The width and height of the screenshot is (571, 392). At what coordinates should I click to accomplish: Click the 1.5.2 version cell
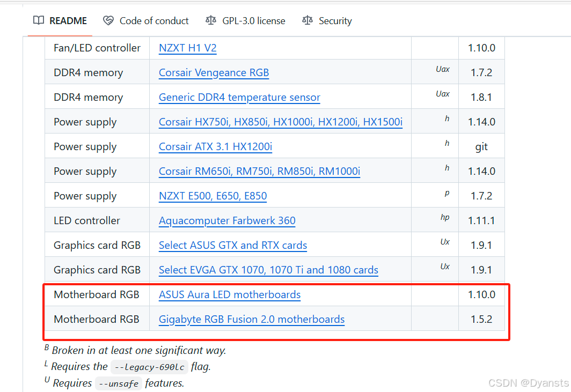[481, 320]
